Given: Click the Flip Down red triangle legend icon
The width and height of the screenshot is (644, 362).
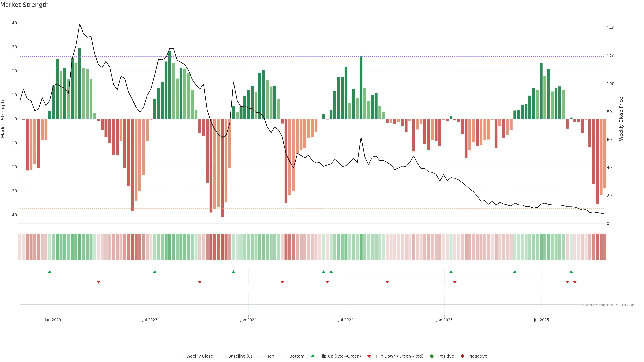Looking at the screenshot, I should coord(369,356).
